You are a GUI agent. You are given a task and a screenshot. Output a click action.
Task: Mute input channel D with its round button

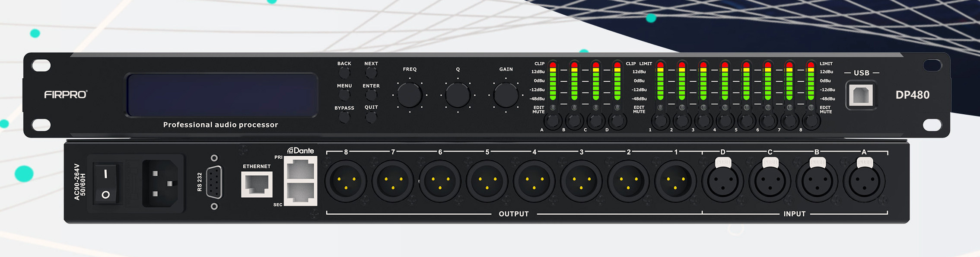click(617, 122)
